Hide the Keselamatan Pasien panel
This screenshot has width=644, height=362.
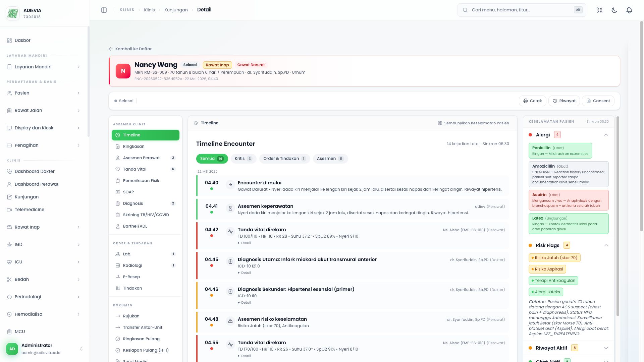coord(473,123)
